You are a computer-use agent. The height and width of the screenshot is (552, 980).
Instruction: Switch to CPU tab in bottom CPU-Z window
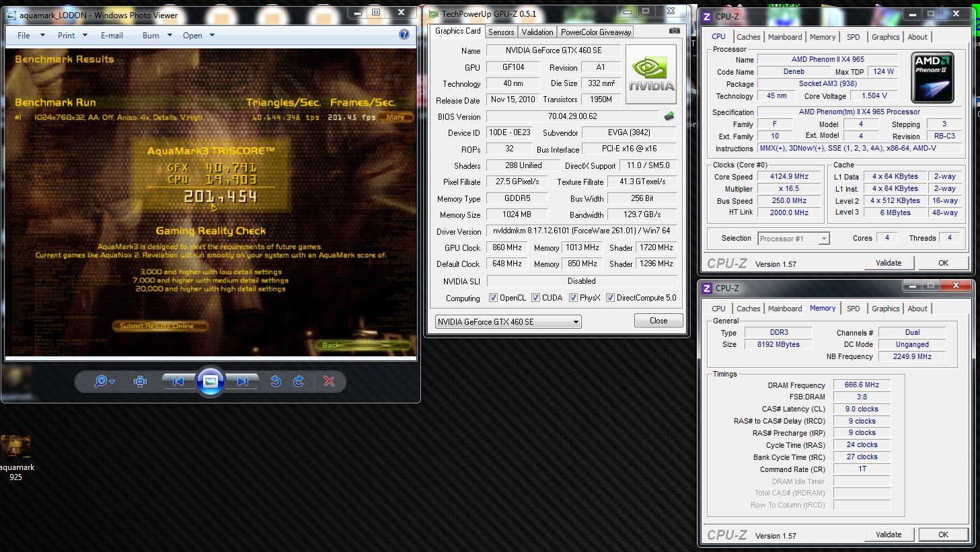[719, 309]
